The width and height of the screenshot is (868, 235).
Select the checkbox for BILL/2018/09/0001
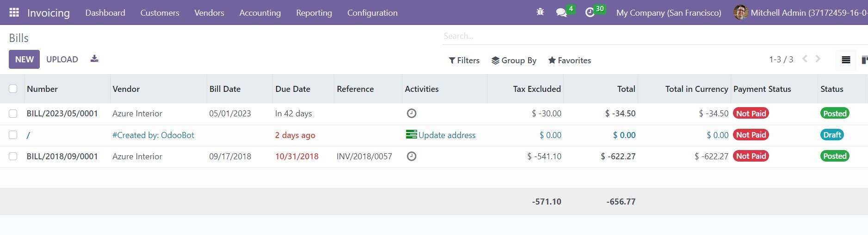[13, 157]
